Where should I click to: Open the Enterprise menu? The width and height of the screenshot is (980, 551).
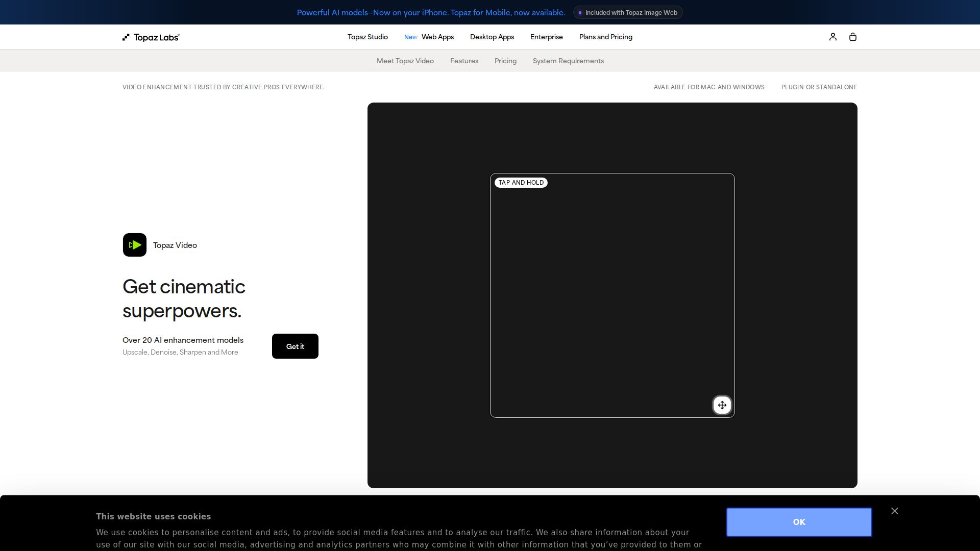click(547, 37)
